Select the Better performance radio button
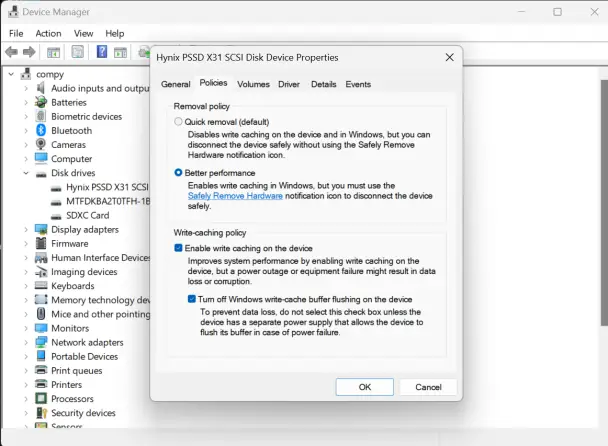The width and height of the screenshot is (608, 446). 178,173
